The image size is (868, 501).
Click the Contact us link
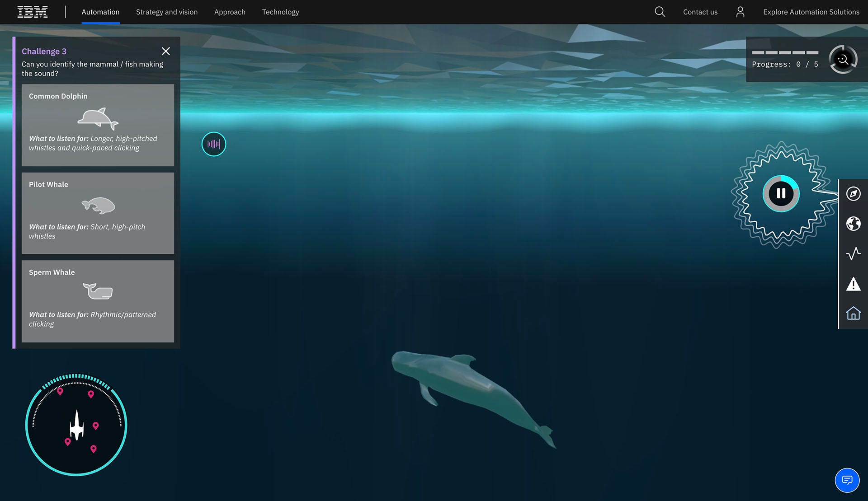click(x=700, y=12)
